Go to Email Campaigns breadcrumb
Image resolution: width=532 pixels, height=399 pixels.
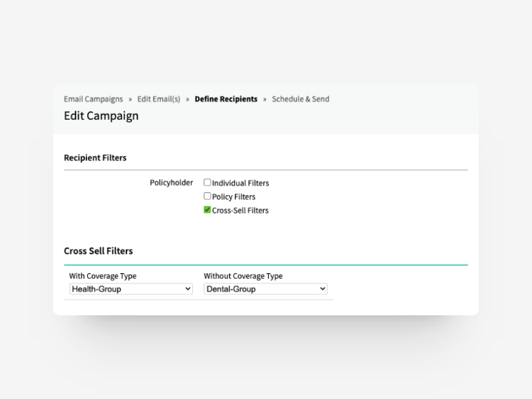[x=93, y=99]
